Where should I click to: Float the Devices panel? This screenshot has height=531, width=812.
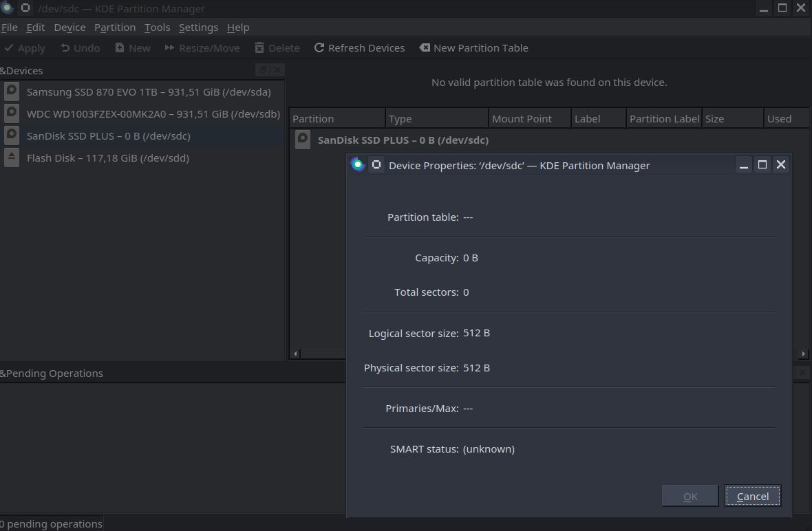click(x=263, y=70)
